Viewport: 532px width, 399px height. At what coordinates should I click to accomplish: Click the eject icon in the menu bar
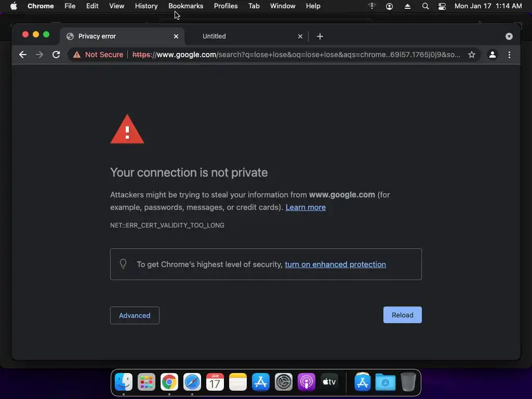coord(407,6)
